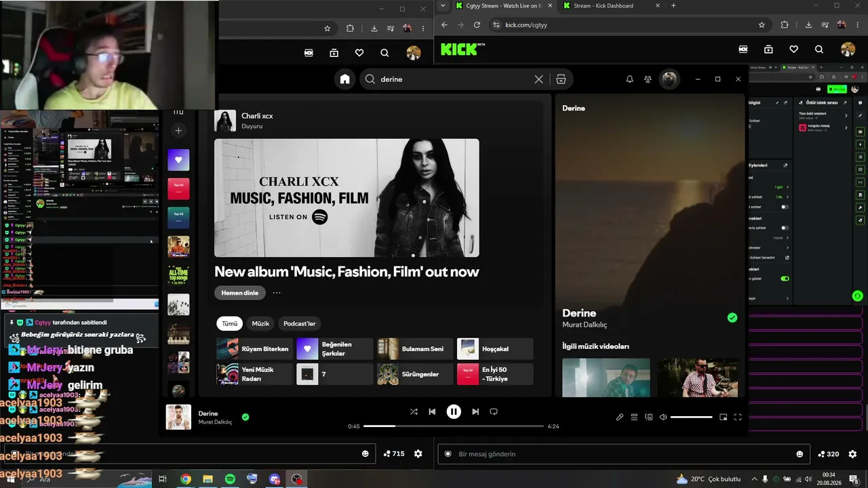Toggle repeat in Spotify player

point(494,411)
